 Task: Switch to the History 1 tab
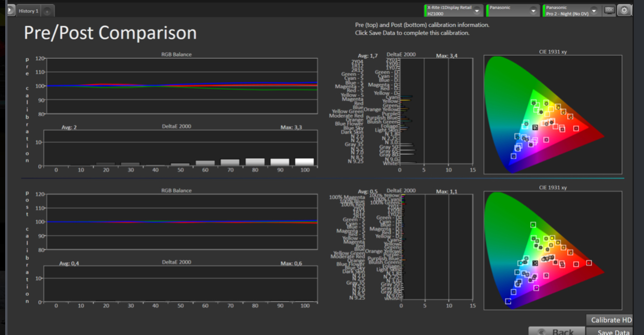pos(28,11)
